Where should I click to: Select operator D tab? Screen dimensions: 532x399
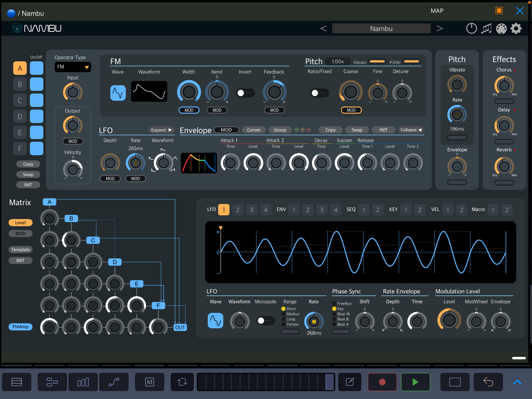coord(20,116)
